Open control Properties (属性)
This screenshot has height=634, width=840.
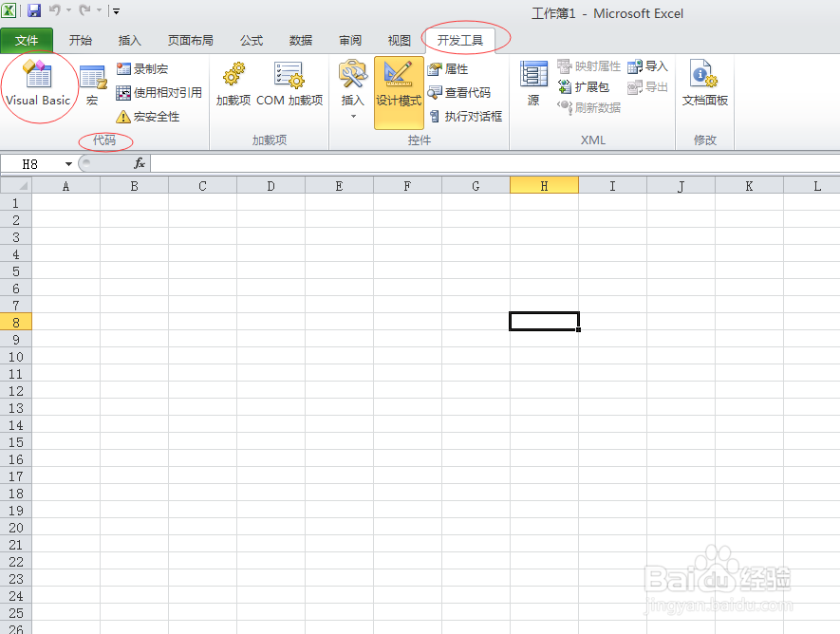(448, 69)
